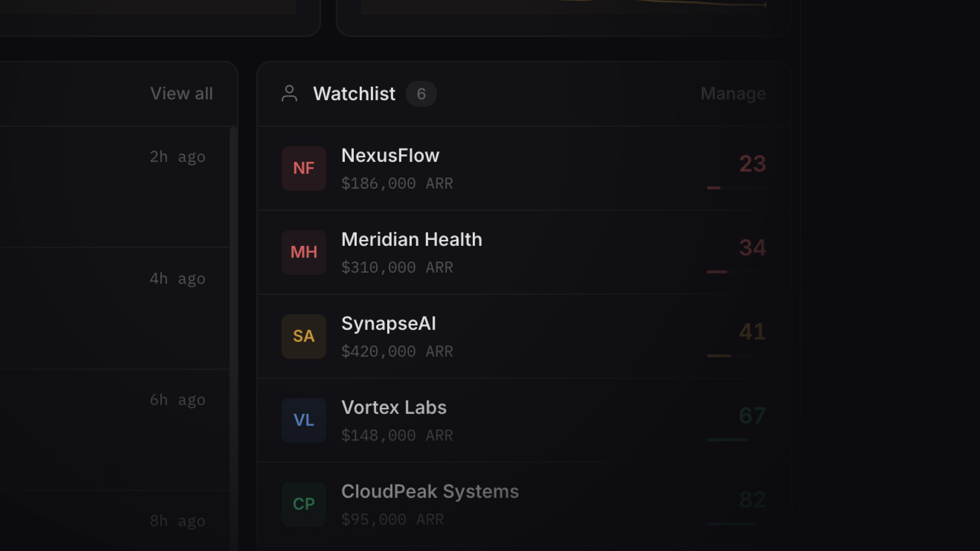Click the SA avatar for SynapseAI
The height and width of the screenshot is (551, 980).
[x=303, y=336]
